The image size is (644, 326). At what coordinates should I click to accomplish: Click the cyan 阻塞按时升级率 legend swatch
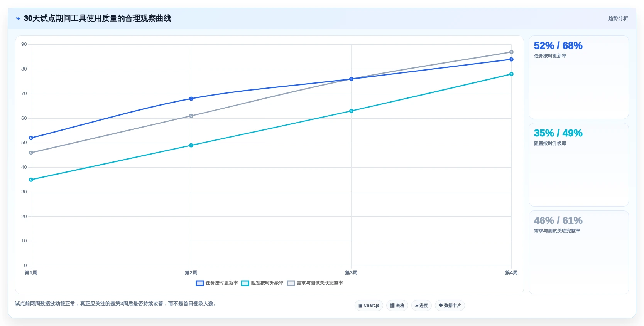pos(245,283)
